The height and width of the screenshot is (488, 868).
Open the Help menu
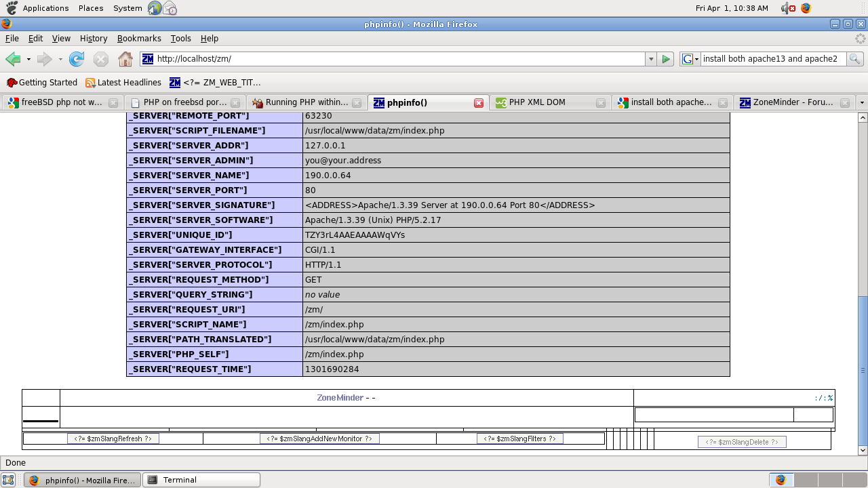(210, 39)
